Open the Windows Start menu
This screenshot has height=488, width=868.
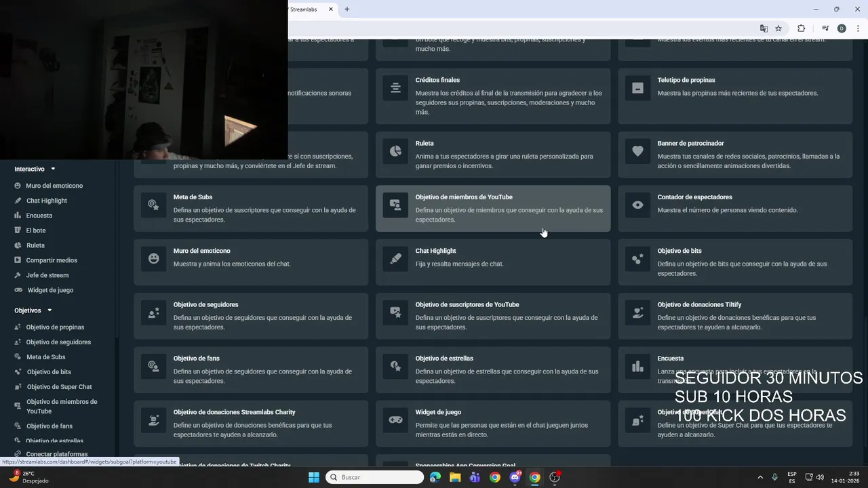tap(314, 477)
